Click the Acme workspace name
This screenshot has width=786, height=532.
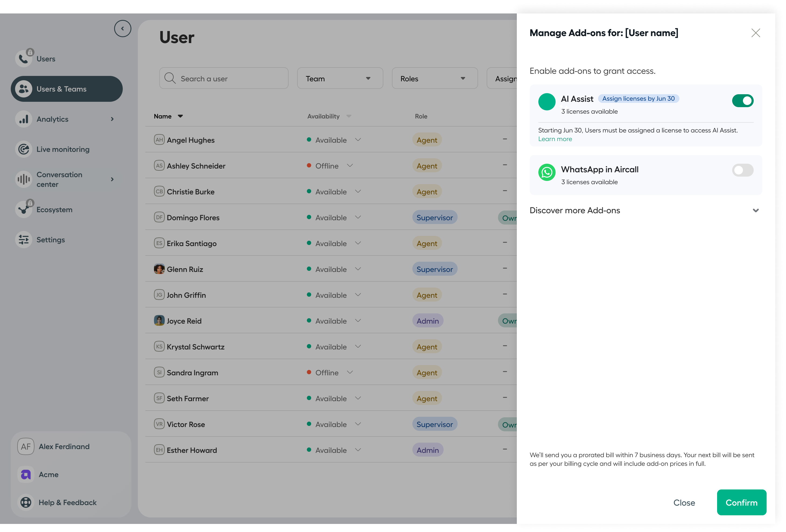click(49, 474)
